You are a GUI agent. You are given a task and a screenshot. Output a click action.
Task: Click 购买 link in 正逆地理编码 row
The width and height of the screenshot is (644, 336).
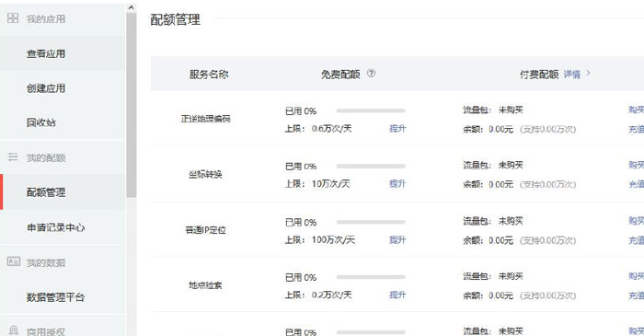(x=637, y=110)
